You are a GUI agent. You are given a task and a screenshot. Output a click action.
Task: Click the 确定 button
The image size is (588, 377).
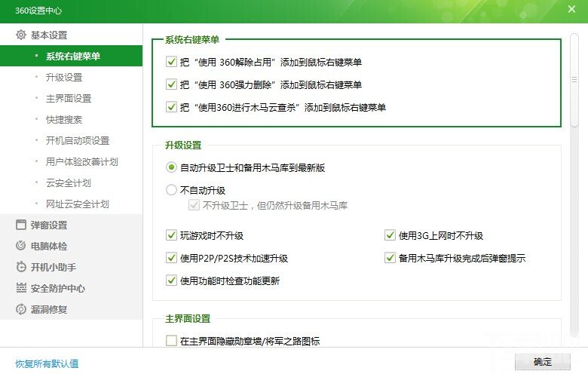point(542,362)
